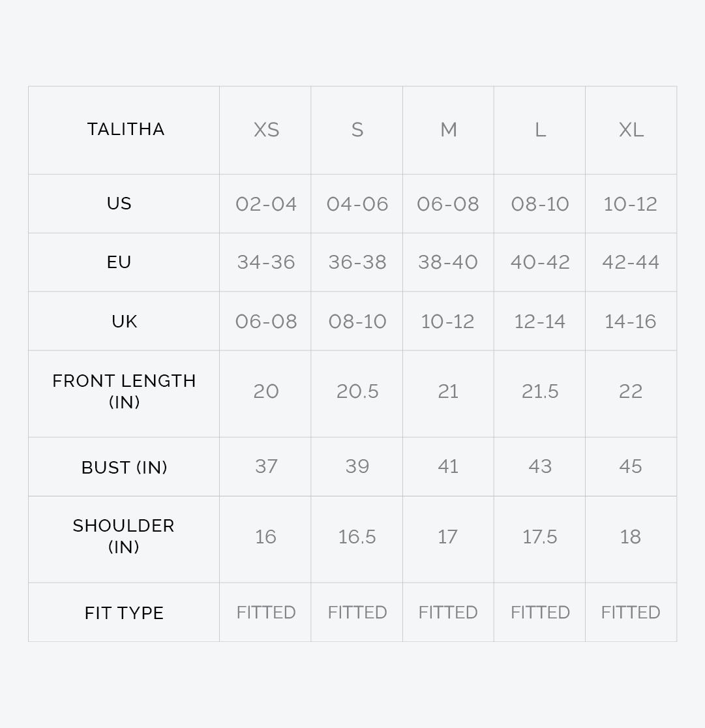Image resolution: width=705 pixels, height=728 pixels.
Task: Select the front length 20.5 cell
Action: (x=357, y=391)
